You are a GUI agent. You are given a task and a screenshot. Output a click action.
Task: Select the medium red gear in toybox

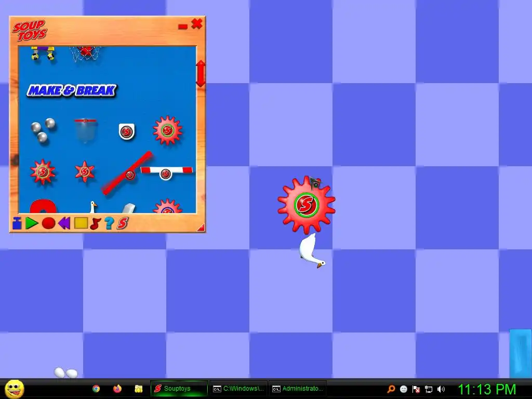43,171
